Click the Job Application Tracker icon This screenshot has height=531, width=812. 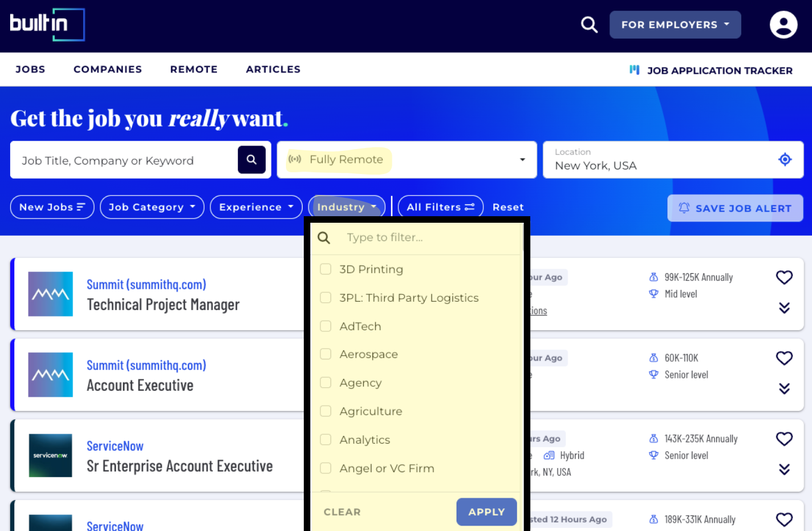(634, 70)
